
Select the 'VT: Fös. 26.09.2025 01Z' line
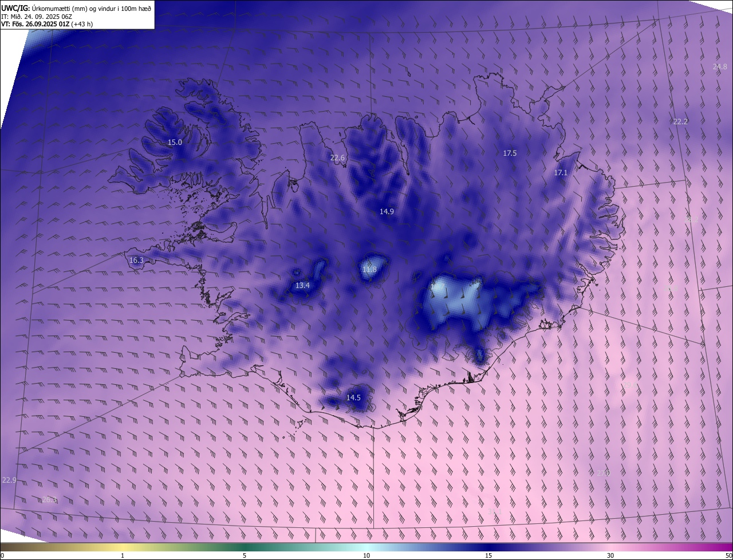coord(47,24)
